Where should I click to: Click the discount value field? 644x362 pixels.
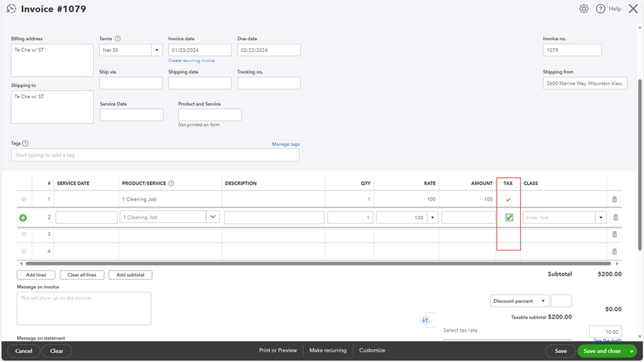click(561, 301)
